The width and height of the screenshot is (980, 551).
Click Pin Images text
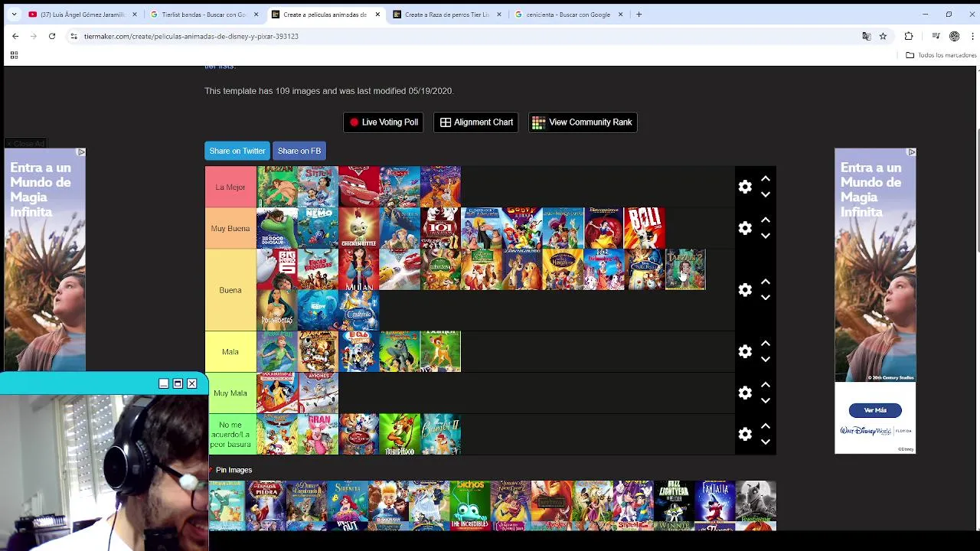coord(234,470)
